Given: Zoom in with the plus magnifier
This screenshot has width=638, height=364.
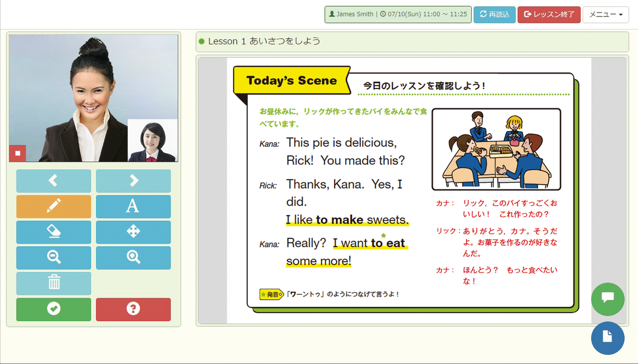Looking at the screenshot, I should [133, 258].
